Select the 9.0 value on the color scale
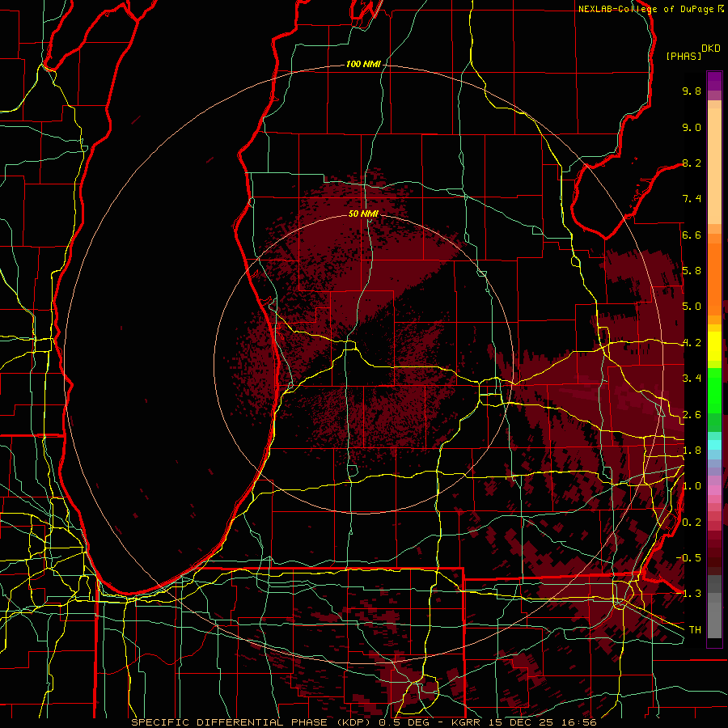 (x=692, y=127)
